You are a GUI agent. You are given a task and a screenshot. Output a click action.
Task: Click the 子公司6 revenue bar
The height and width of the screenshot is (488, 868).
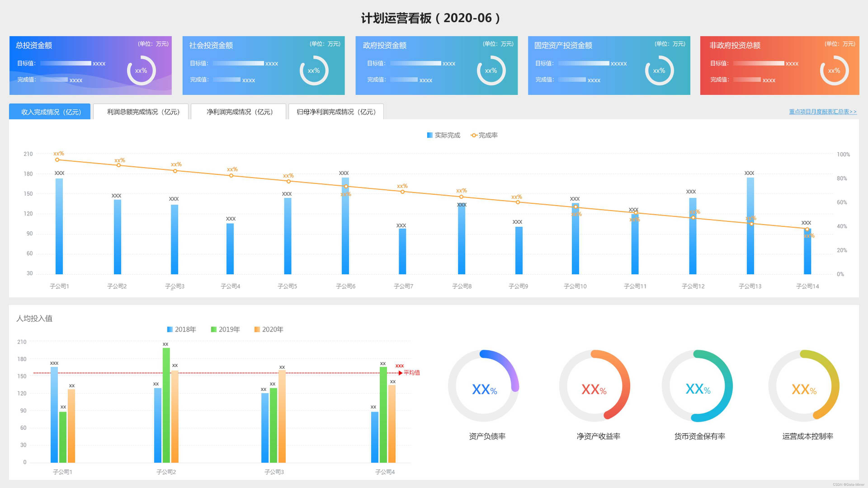click(x=345, y=226)
